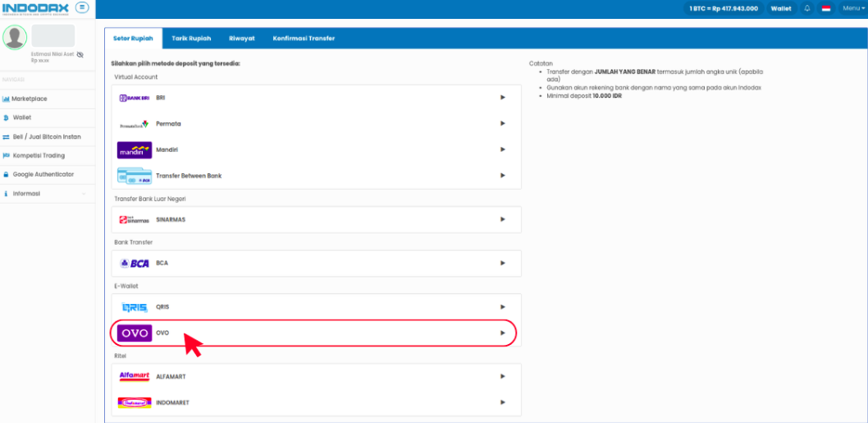
Task: Click the Mandiri logo
Action: point(135,149)
